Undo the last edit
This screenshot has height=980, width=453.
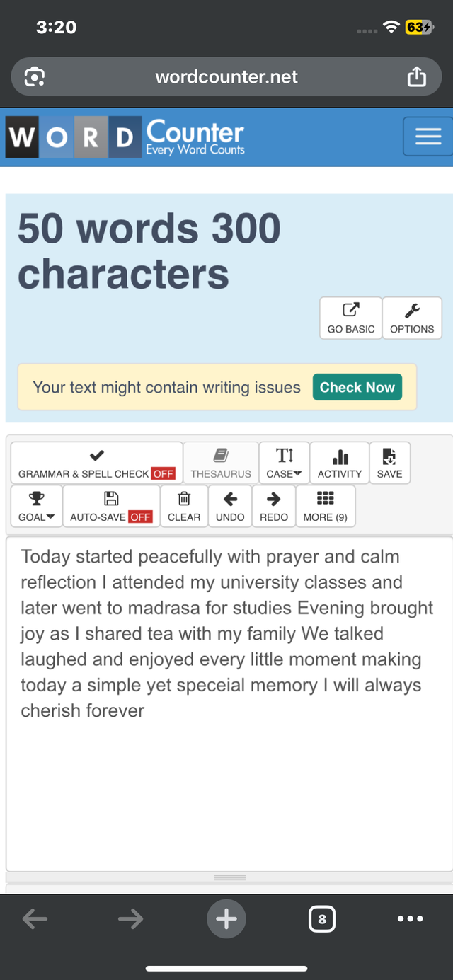(230, 506)
